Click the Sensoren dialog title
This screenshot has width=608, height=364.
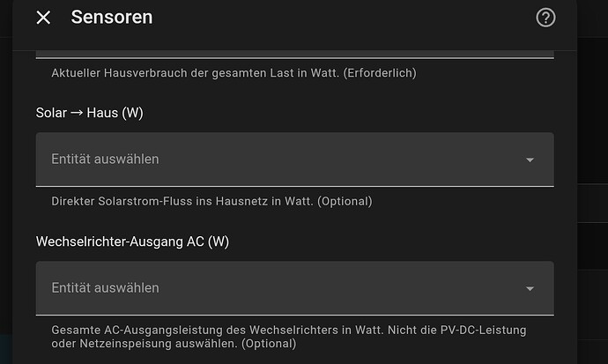pyautogui.click(x=112, y=18)
